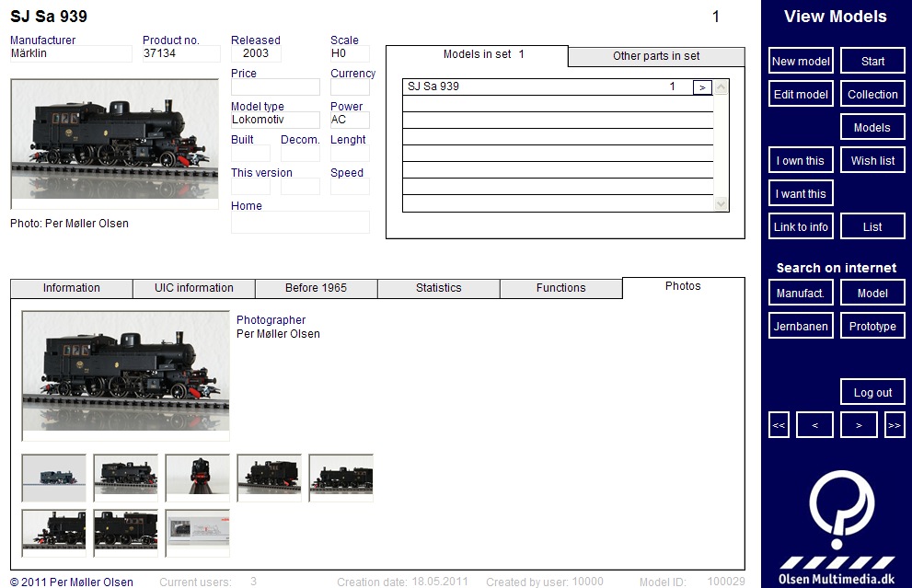Open the Before 1965 tab
This screenshot has height=588, width=912.
(x=316, y=288)
